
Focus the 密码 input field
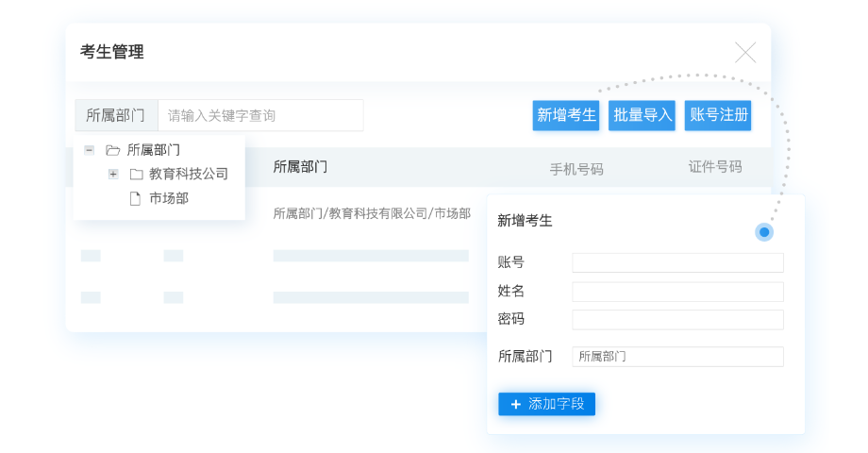pyautogui.click(x=677, y=320)
